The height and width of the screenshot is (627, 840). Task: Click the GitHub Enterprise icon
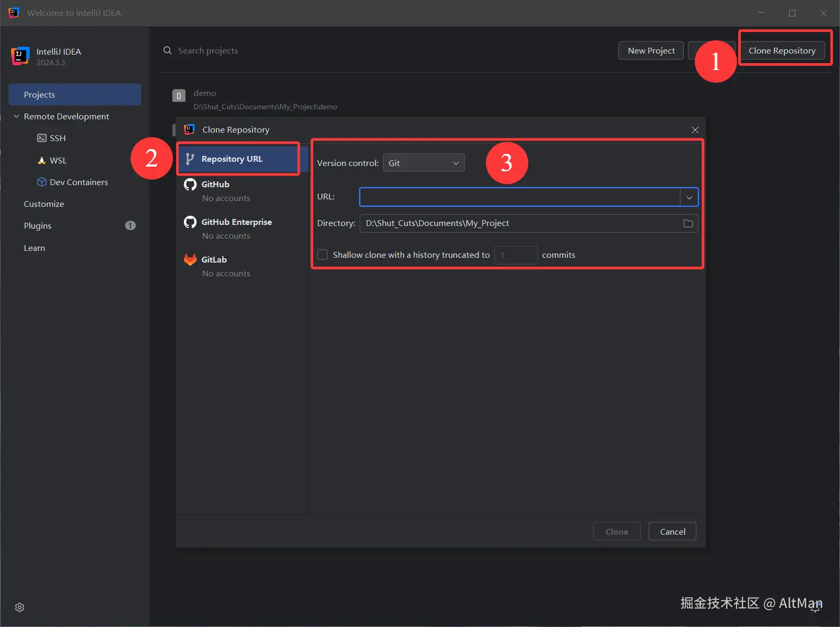click(x=190, y=222)
